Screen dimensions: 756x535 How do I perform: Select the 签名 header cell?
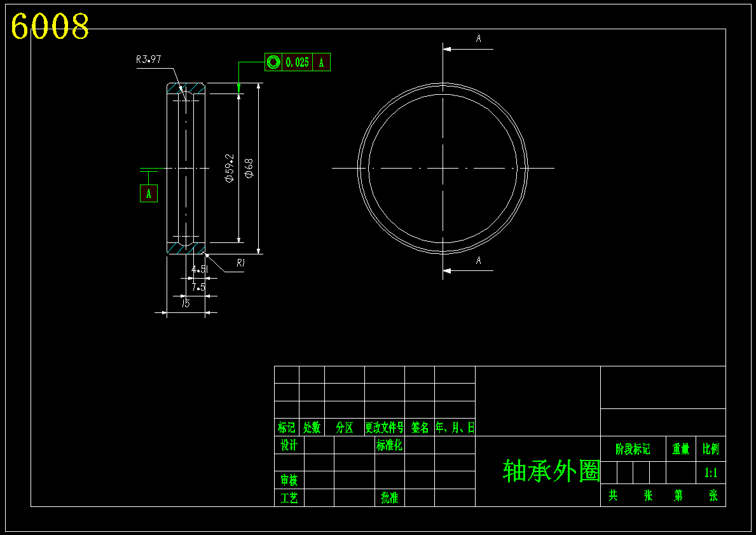420,428
